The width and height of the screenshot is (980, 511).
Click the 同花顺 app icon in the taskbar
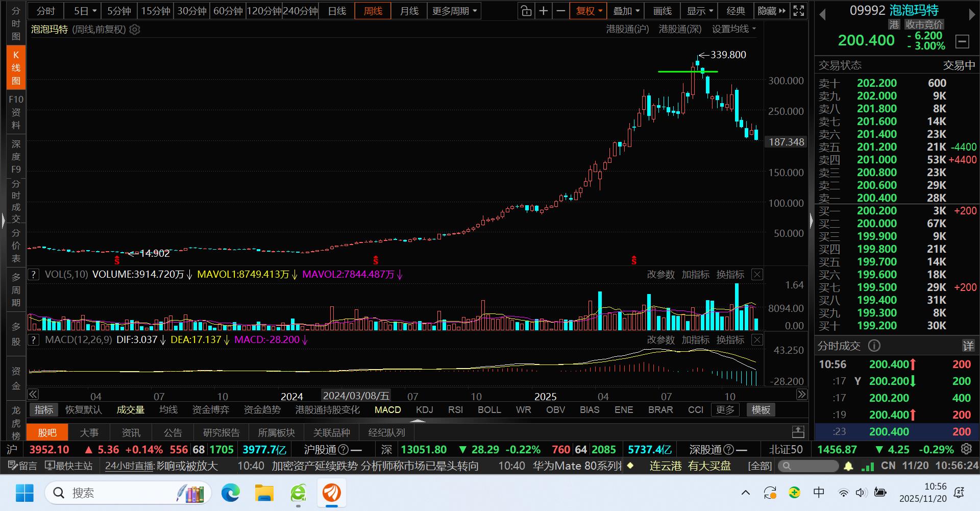[x=332, y=493]
